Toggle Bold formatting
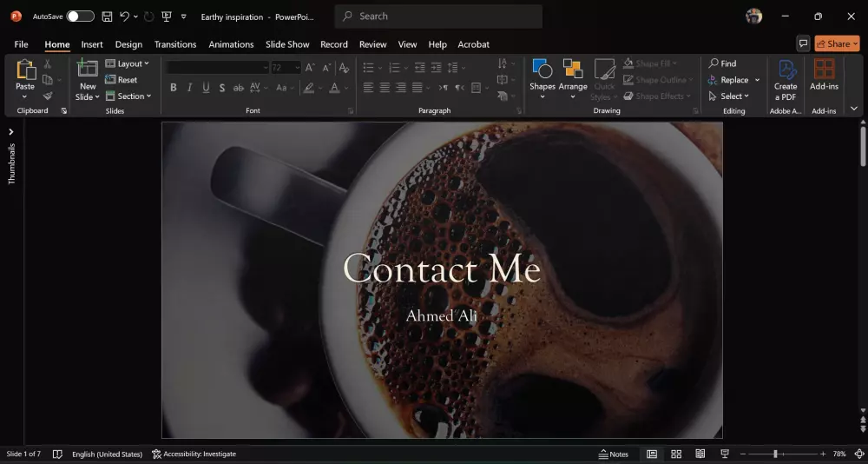868x464 pixels. click(174, 88)
